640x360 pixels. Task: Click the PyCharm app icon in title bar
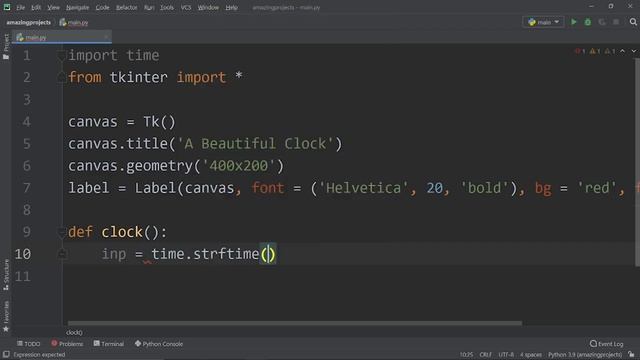[7, 7]
